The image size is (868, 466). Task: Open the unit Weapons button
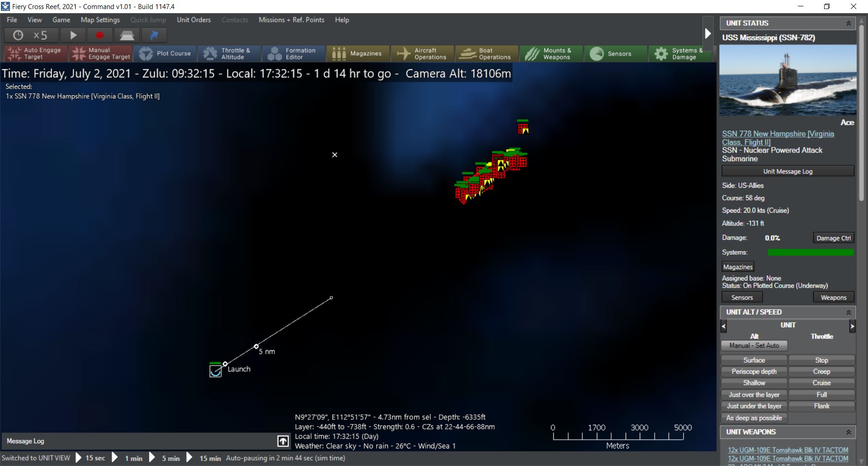833,297
